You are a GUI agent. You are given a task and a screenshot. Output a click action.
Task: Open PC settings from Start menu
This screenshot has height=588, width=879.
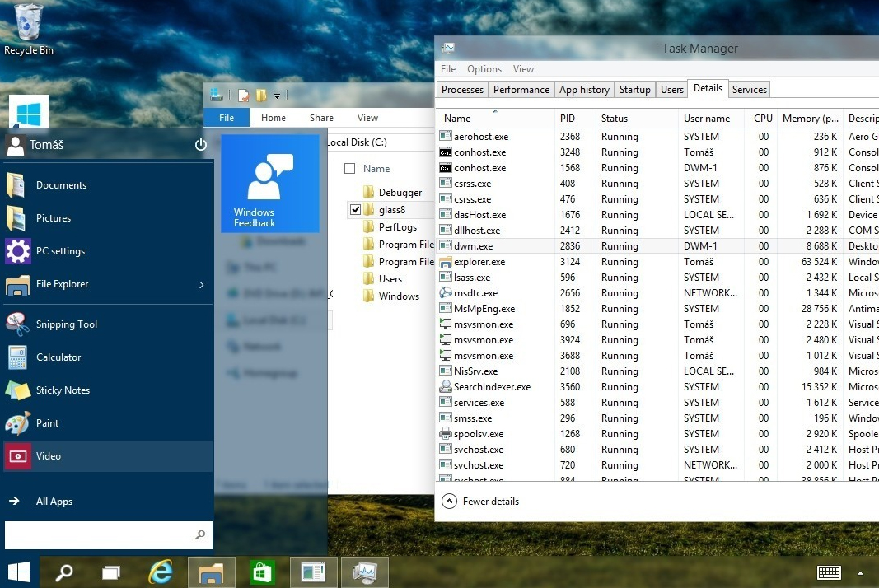point(60,251)
